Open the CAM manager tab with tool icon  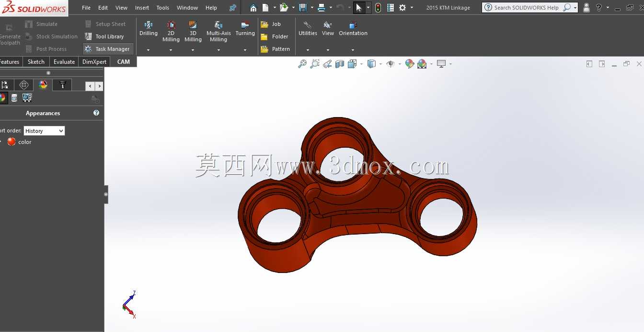click(62, 85)
